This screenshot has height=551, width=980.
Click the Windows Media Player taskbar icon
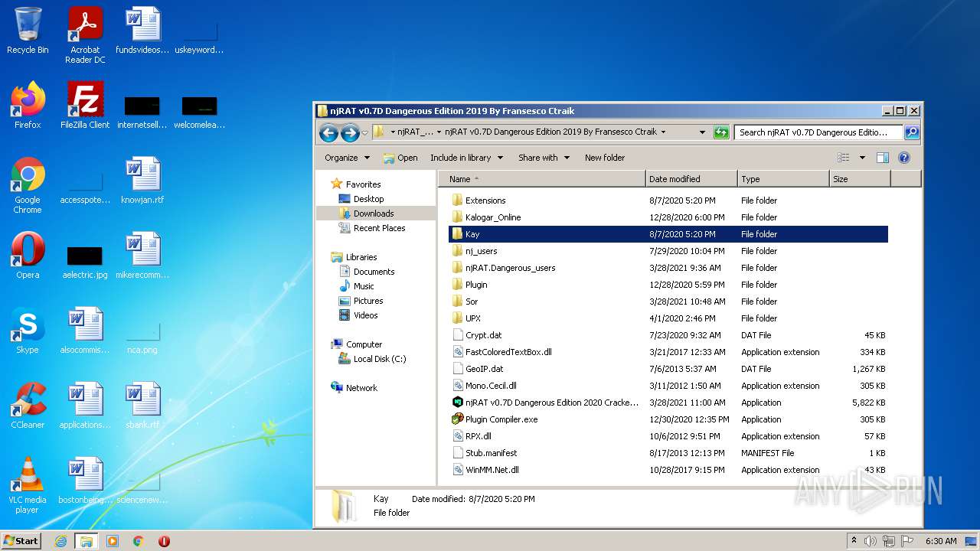(x=113, y=541)
